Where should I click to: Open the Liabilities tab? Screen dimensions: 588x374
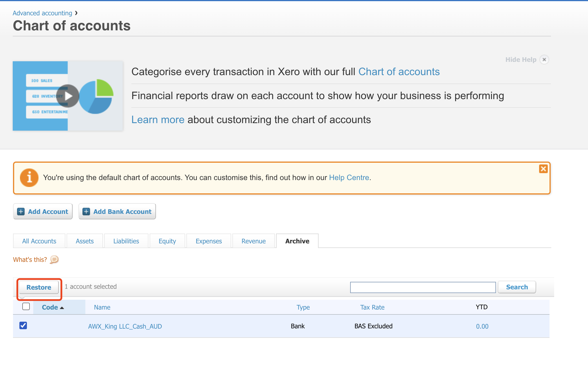126,241
